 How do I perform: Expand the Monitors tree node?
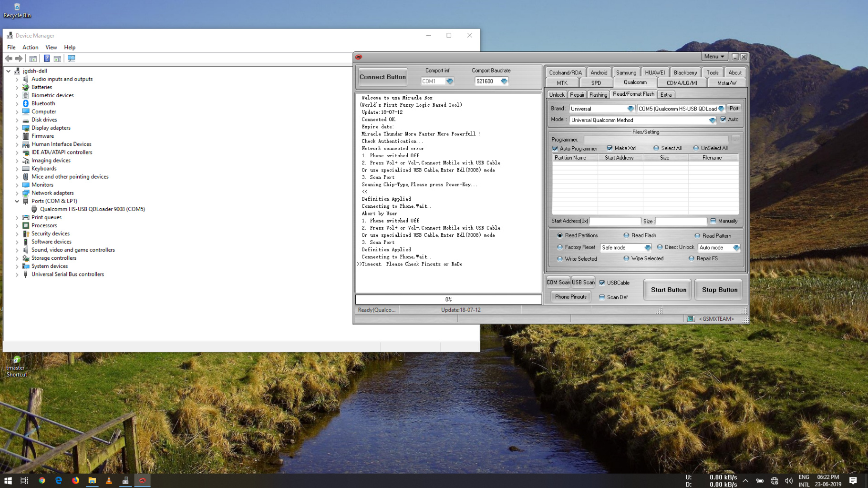17,185
